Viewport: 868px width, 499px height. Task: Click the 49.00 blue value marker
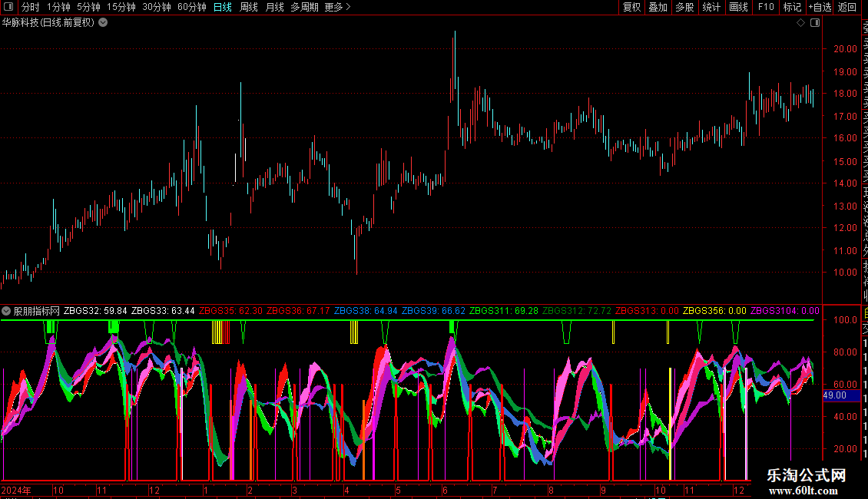pyautogui.click(x=834, y=395)
